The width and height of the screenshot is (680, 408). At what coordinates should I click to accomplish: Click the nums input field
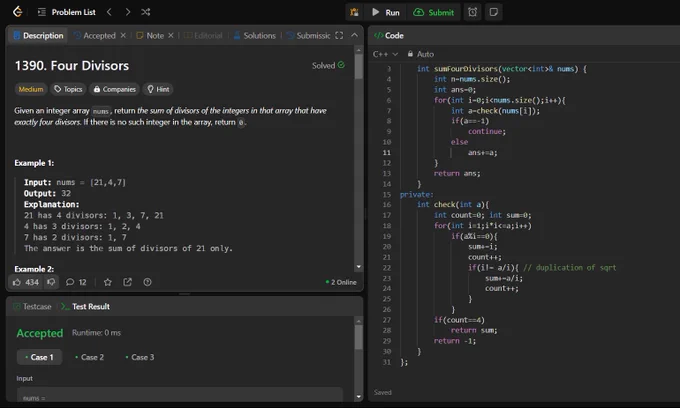pyautogui.click(x=180, y=395)
